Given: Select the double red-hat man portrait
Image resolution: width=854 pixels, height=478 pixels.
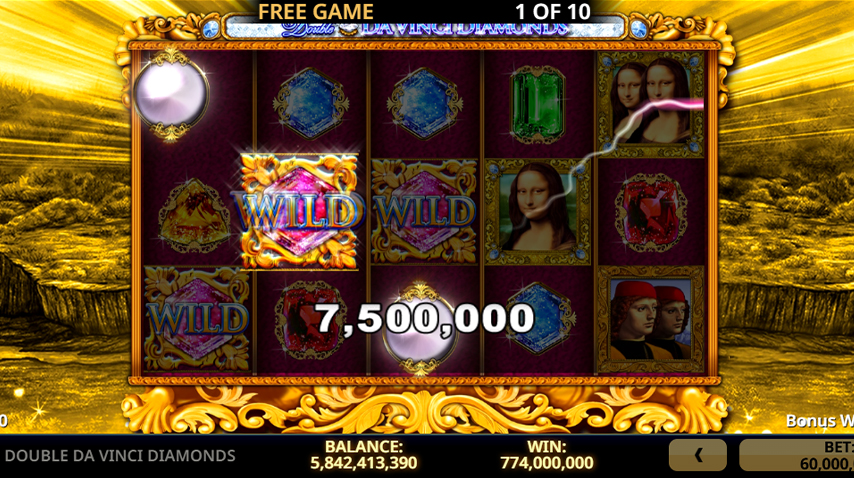Looking at the screenshot, I should tap(651, 319).
